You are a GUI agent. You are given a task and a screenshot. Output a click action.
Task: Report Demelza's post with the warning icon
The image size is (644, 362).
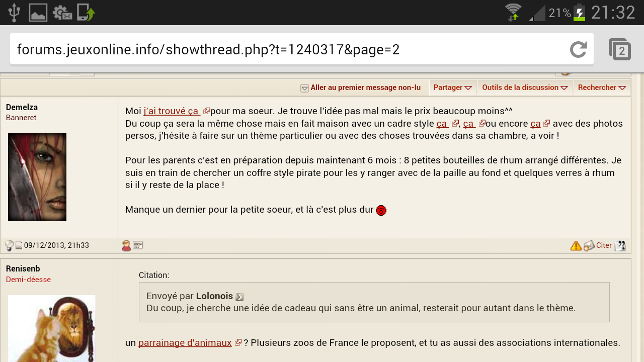click(576, 245)
